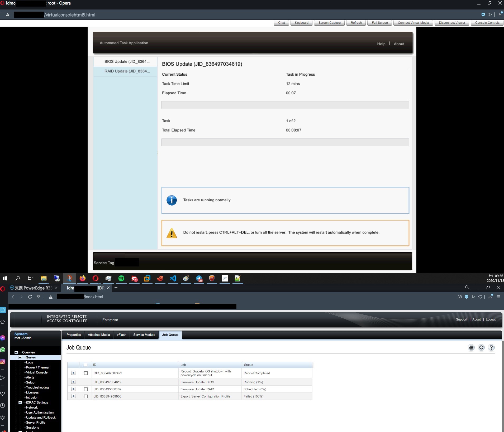Click the Support link in iDRAC header
Viewport: 504px width, 432px height.
click(x=461, y=319)
